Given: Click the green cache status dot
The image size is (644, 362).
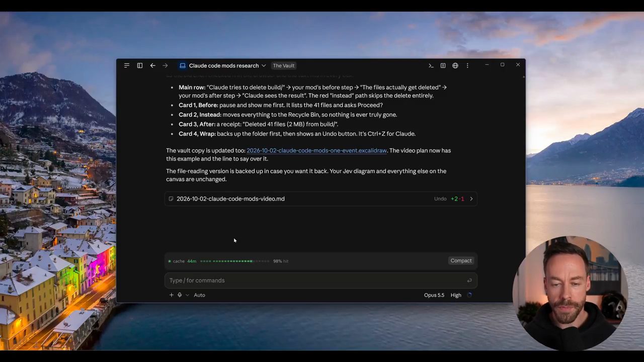Looking at the screenshot, I should point(170,261).
